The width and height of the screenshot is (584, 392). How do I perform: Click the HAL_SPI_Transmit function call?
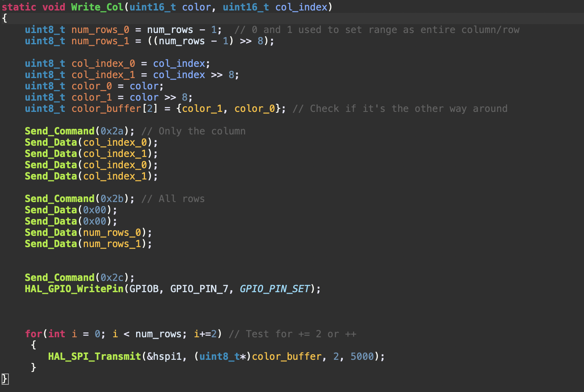pyautogui.click(x=94, y=357)
